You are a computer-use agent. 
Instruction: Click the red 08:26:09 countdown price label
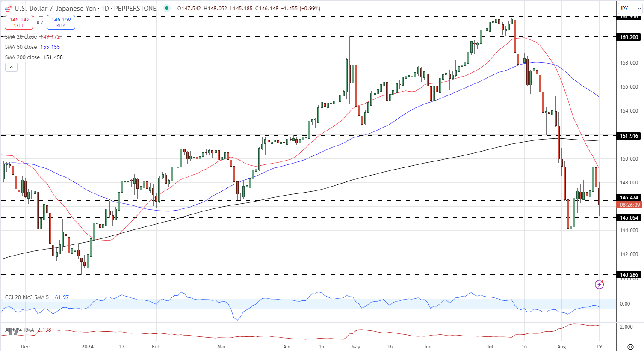click(629, 205)
